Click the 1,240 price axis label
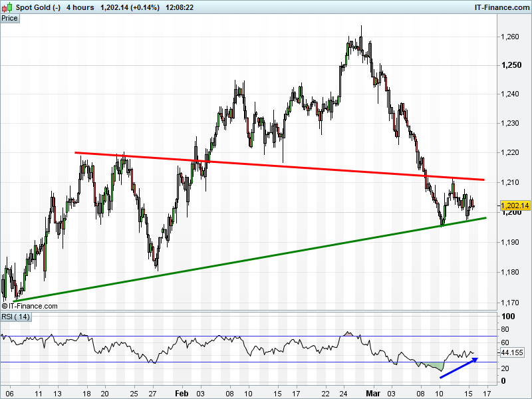This screenshot has width=532, height=399. click(510, 94)
